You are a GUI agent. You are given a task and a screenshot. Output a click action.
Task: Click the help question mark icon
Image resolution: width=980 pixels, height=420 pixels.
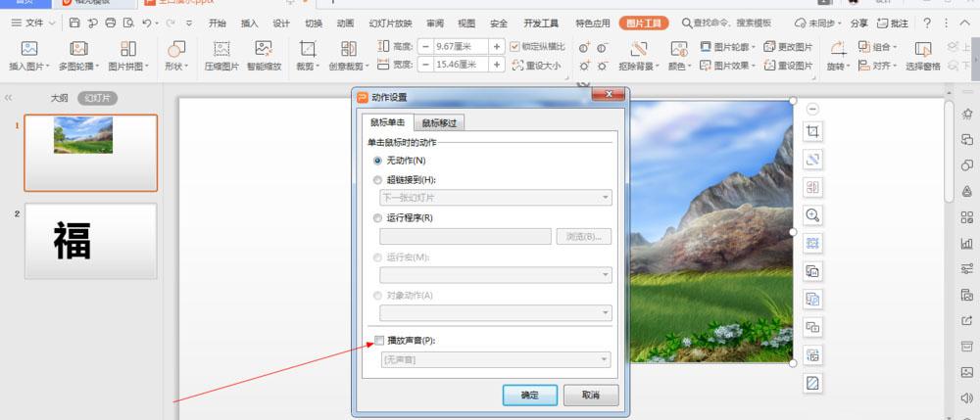pos(927,23)
